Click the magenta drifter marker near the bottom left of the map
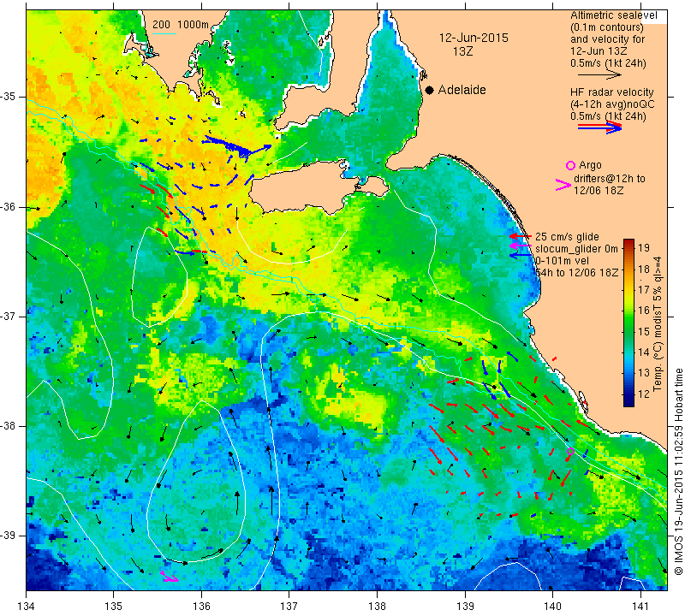This screenshot has width=685, height=616. click(x=170, y=577)
